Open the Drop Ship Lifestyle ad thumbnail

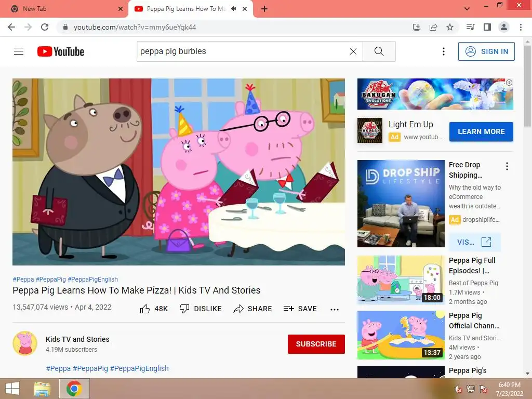[401, 204]
